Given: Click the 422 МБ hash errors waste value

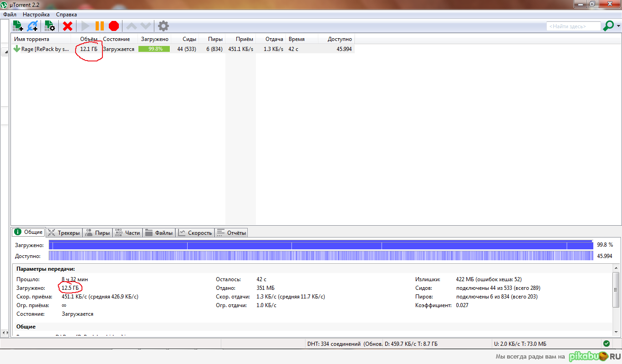Looking at the screenshot, I should pos(489,279).
